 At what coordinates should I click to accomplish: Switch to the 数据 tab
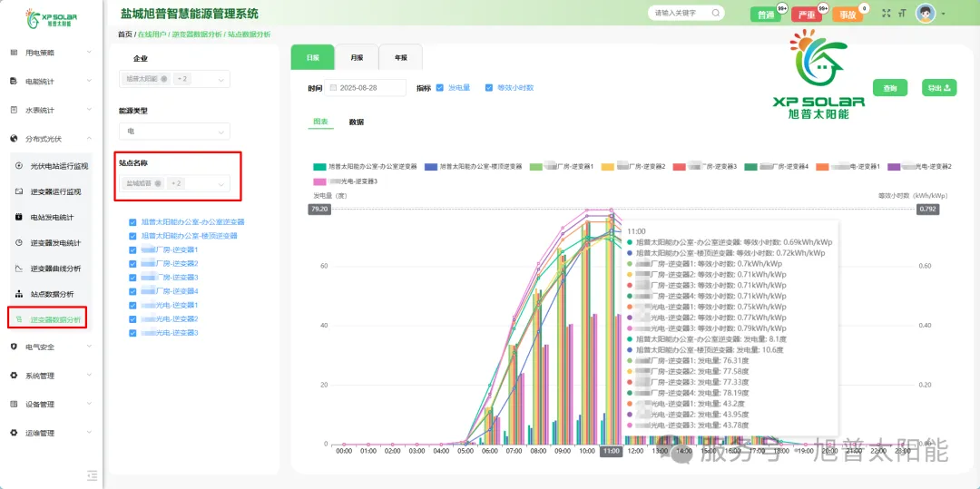tap(357, 122)
